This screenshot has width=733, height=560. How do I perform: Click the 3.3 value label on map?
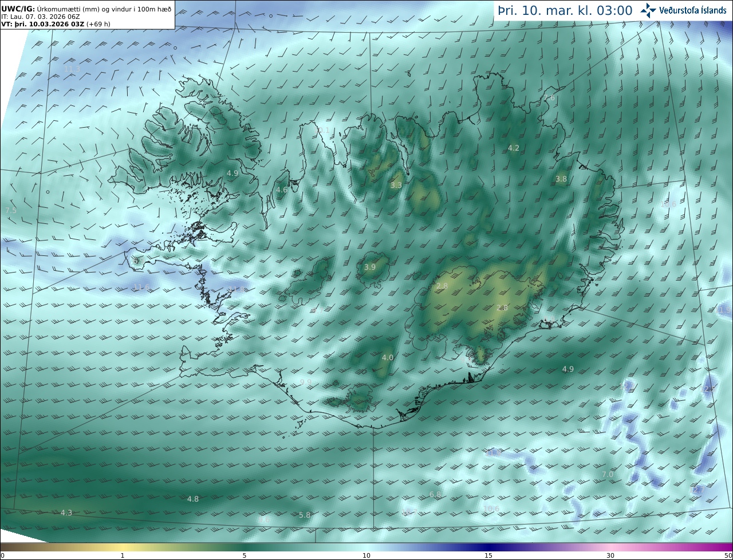tap(396, 186)
